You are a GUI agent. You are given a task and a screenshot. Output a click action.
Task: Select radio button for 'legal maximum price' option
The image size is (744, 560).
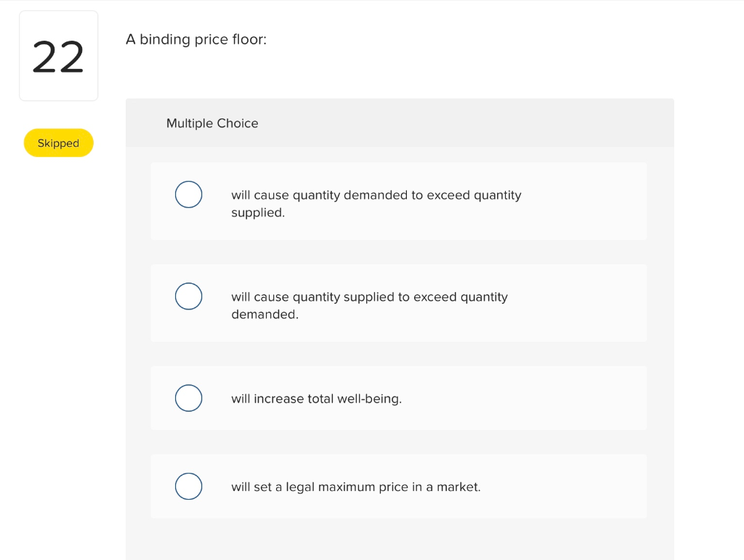(x=188, y=487)
